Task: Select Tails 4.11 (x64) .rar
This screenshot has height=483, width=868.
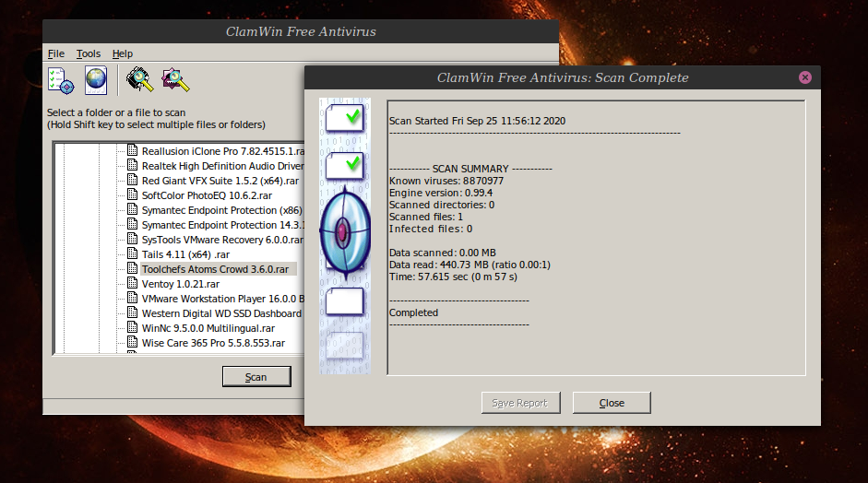Action: click(185, 254)
